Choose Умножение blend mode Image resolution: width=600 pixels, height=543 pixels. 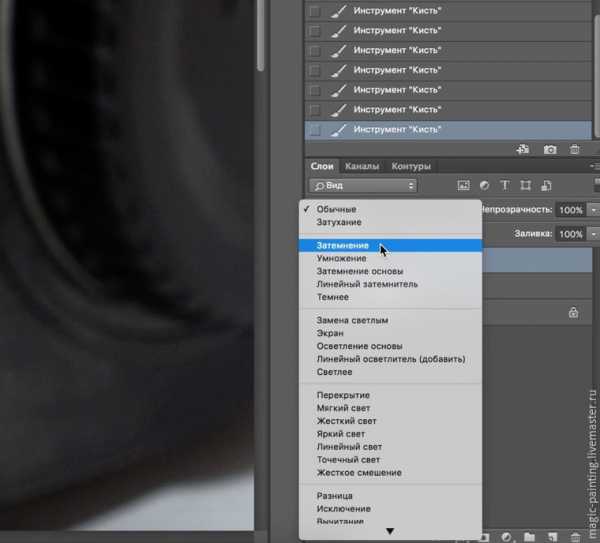pyautogui.click(x=390, y=258)
